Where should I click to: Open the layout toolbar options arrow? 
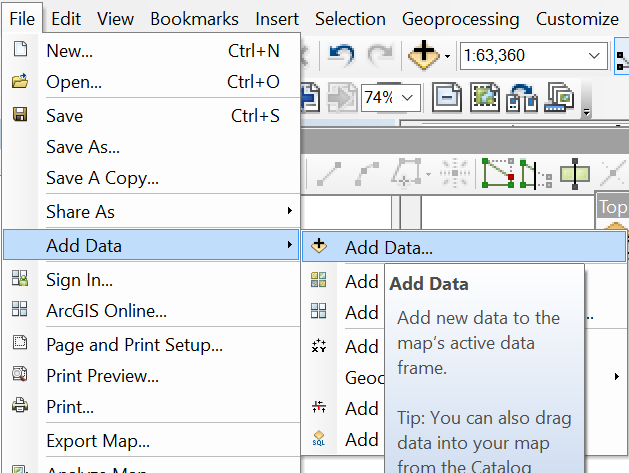[x=586, y=113]
